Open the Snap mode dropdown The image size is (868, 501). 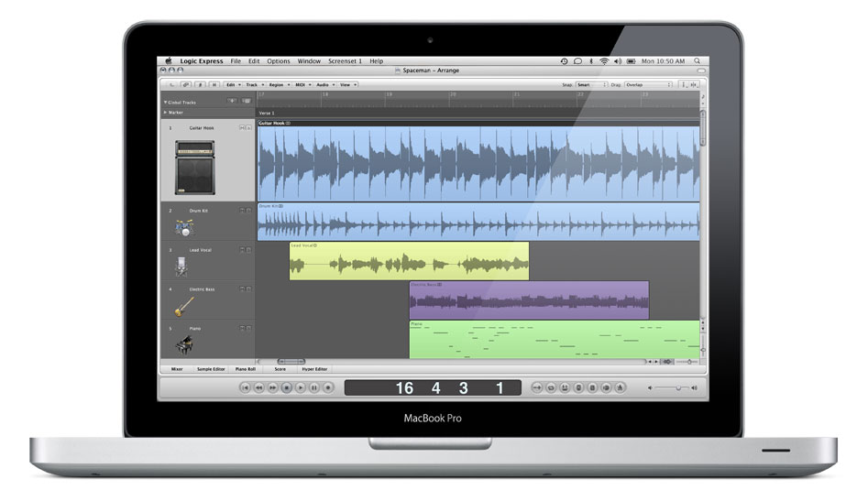(591, 84)
